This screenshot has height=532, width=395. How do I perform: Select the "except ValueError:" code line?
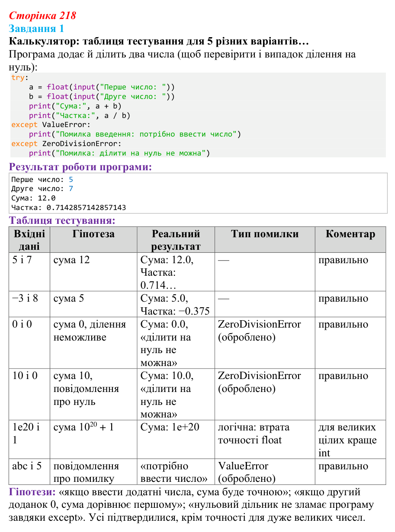coord(51,125)
